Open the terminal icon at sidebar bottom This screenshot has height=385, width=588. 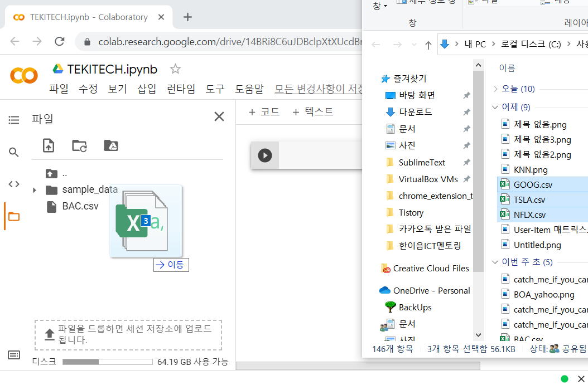(14, 355)
